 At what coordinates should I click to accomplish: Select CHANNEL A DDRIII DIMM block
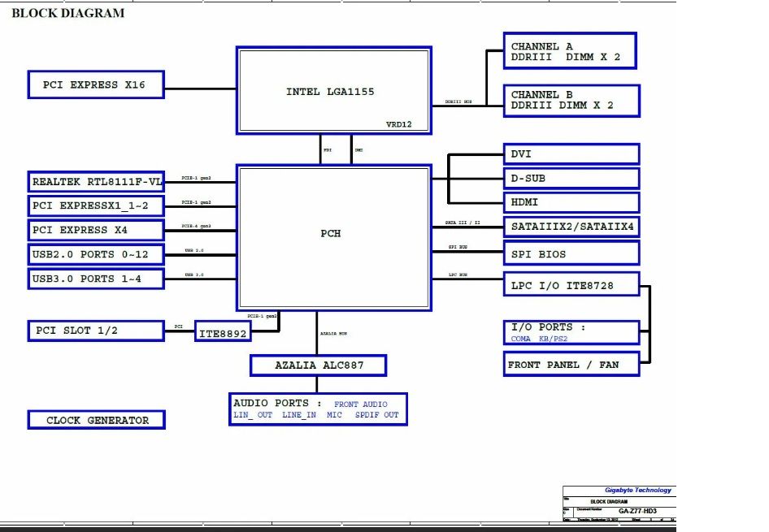[570, 51]
